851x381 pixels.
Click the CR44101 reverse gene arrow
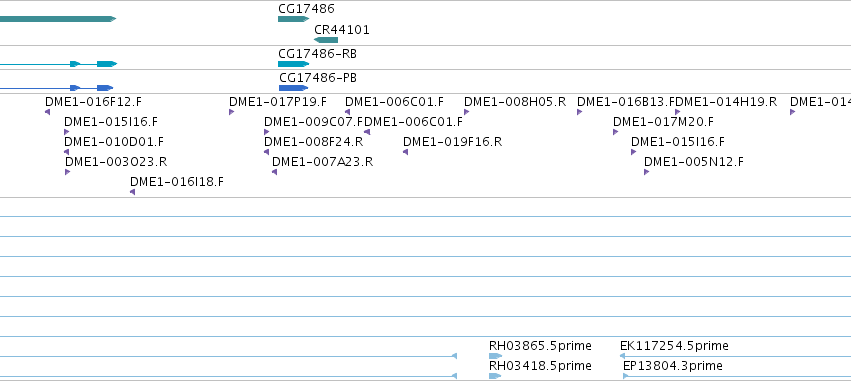click(x=326, y=40)
